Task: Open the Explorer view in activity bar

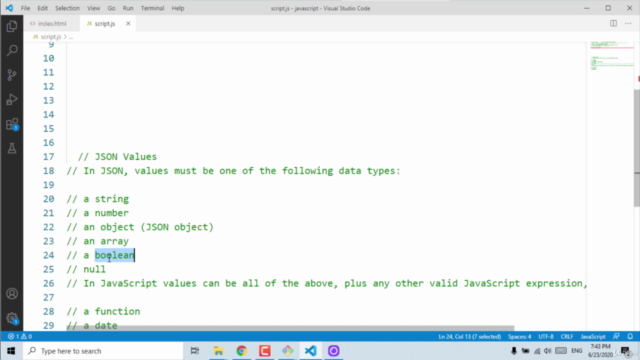Action: (x=12, y=27)
